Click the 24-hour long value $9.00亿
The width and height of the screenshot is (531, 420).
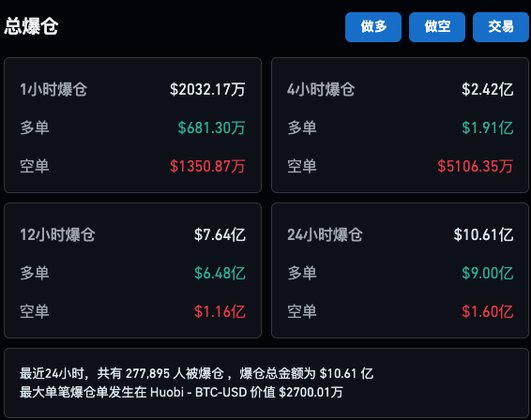pyautogui.click(x=487, y=273)
